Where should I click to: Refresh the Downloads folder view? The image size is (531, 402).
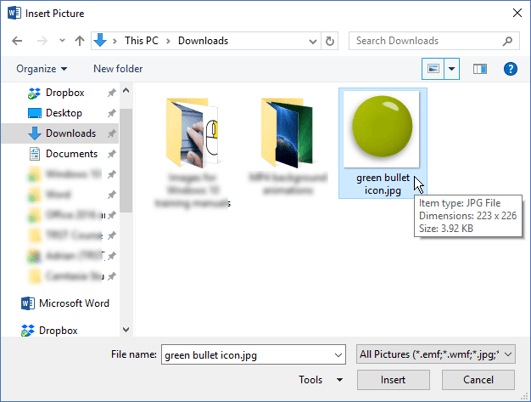click(330, 41)
